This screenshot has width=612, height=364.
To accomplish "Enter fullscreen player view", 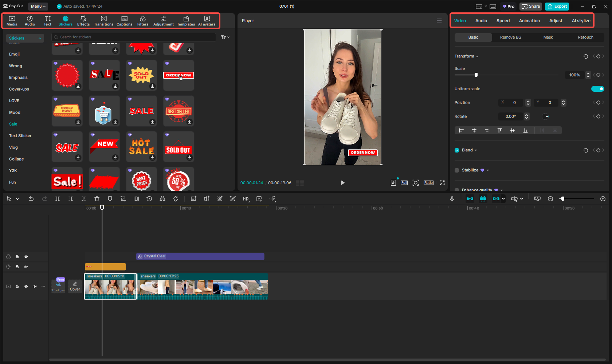I will click(442, 183).
